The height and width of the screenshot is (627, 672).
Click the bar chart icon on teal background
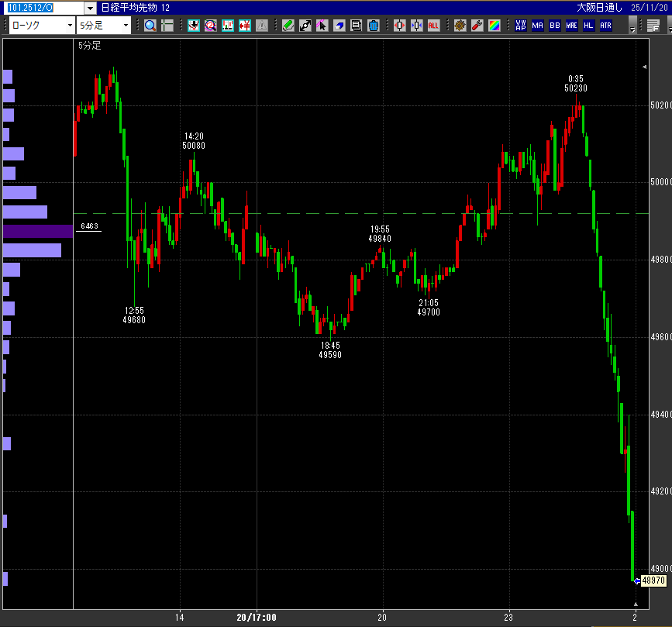228,26
